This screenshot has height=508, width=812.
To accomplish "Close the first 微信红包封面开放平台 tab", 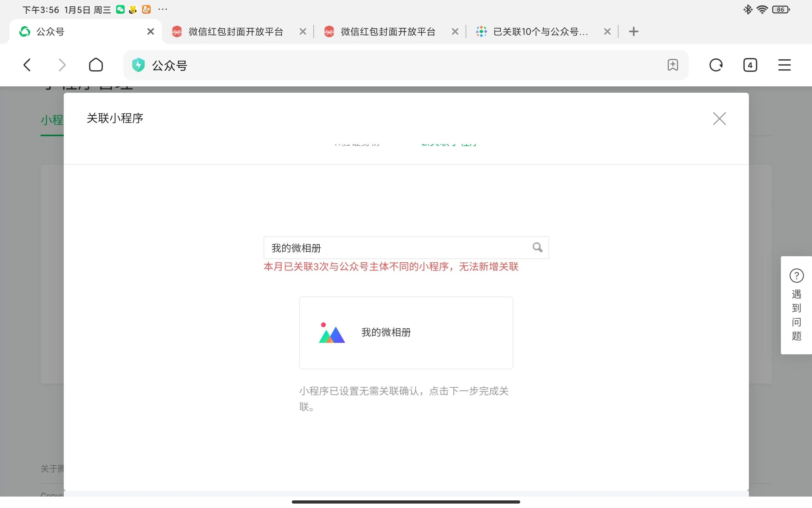I will 303,31.
